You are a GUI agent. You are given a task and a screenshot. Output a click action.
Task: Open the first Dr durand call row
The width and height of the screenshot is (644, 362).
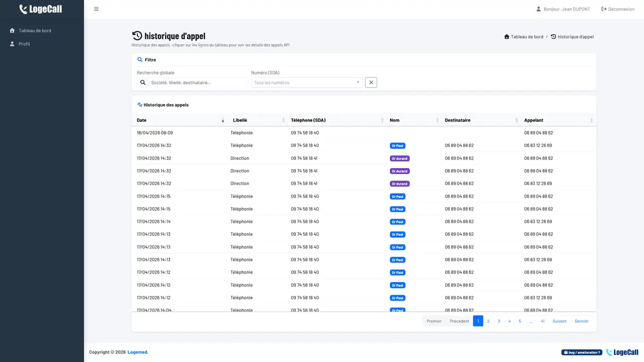click(364, 158)
